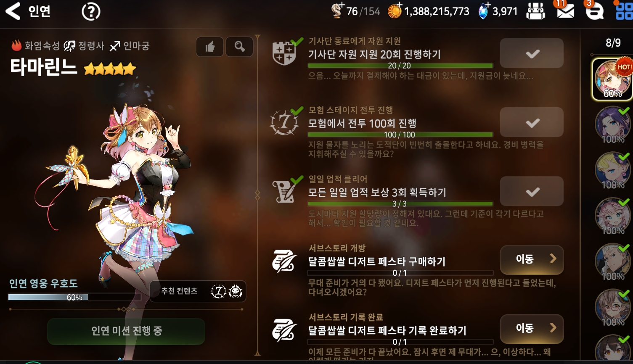Select the HOT hero portrait at 60%
The width and height of the screenshot is (633, 364).
tap(612, 79)
